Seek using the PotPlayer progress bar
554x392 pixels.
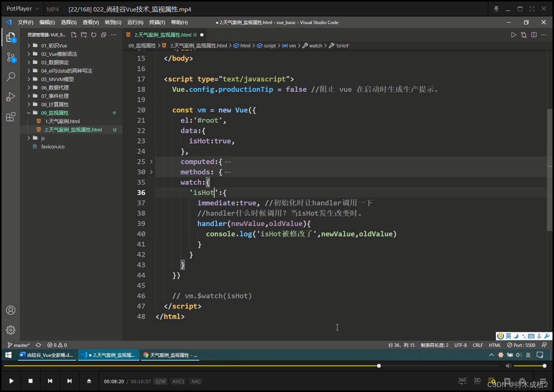click(x=251, y=366)
